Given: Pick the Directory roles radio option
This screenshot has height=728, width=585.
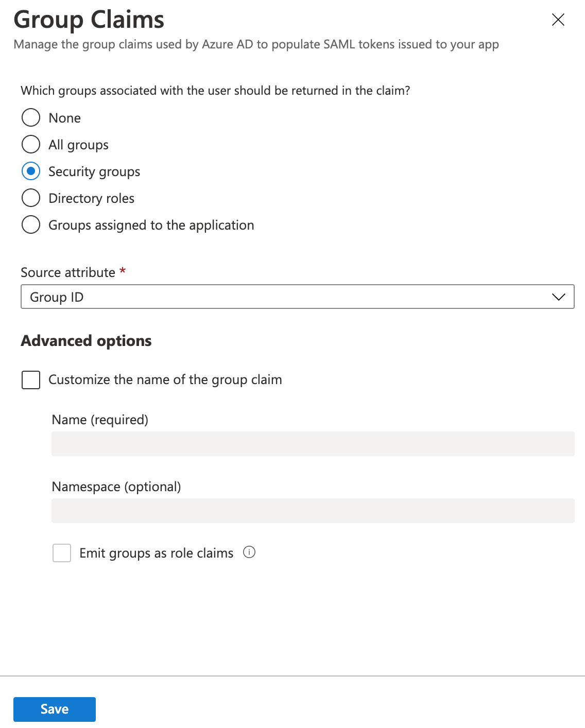Looking at the screenshot, I should pyautogui.click(x=31, y=198).
